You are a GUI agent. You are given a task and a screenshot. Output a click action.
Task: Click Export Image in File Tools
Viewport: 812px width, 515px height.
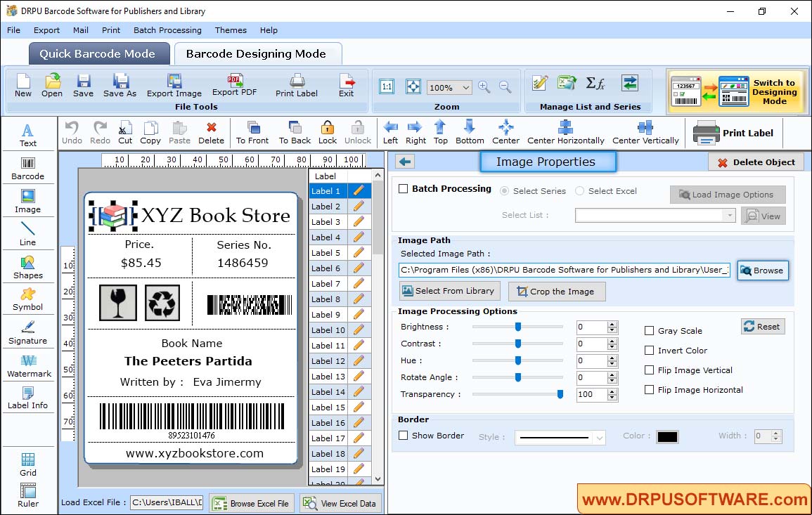pyautogui.click(x=174, y=86)
